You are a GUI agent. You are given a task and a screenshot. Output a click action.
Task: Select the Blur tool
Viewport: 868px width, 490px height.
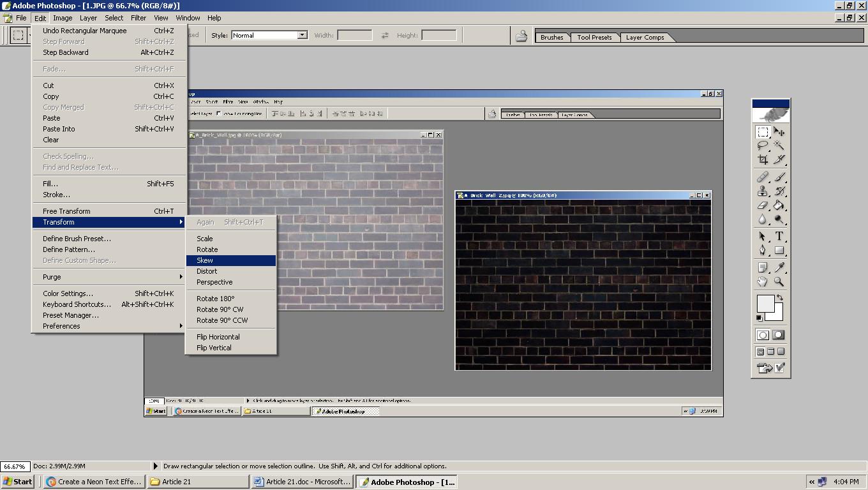(763, 219)
